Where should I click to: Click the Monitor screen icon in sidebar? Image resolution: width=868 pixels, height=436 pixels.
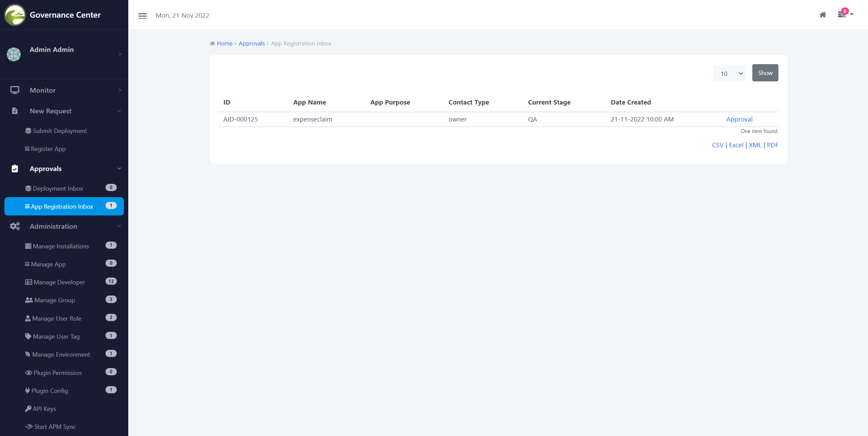pyautogui.click(x=15, y=90)
